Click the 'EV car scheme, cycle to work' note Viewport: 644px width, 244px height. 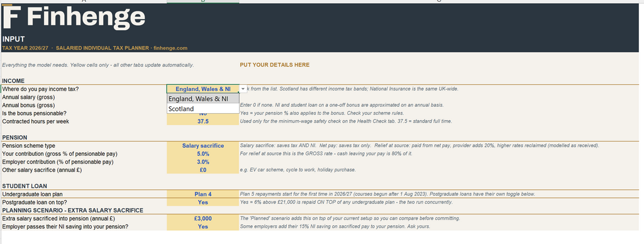(297, 170)
